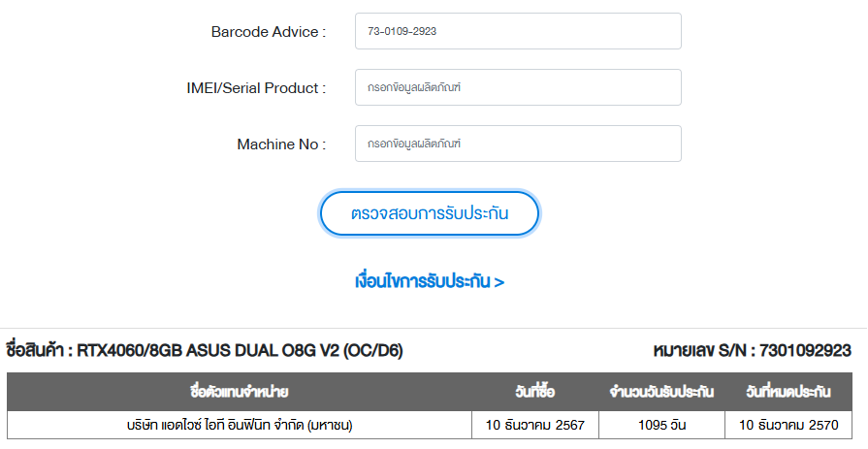This screenshot has width=868, height=449.
Task: Click the วันที่ซื้อ column header
Action: coord(535,392)
